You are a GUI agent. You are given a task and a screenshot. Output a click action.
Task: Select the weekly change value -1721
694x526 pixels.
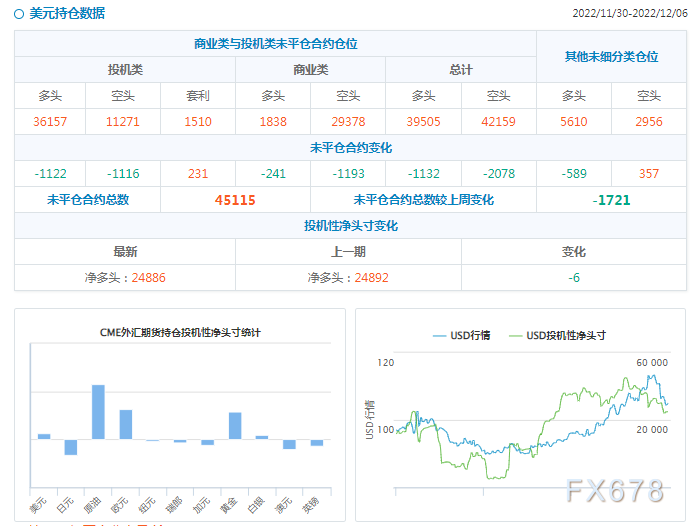pos(611,200)
